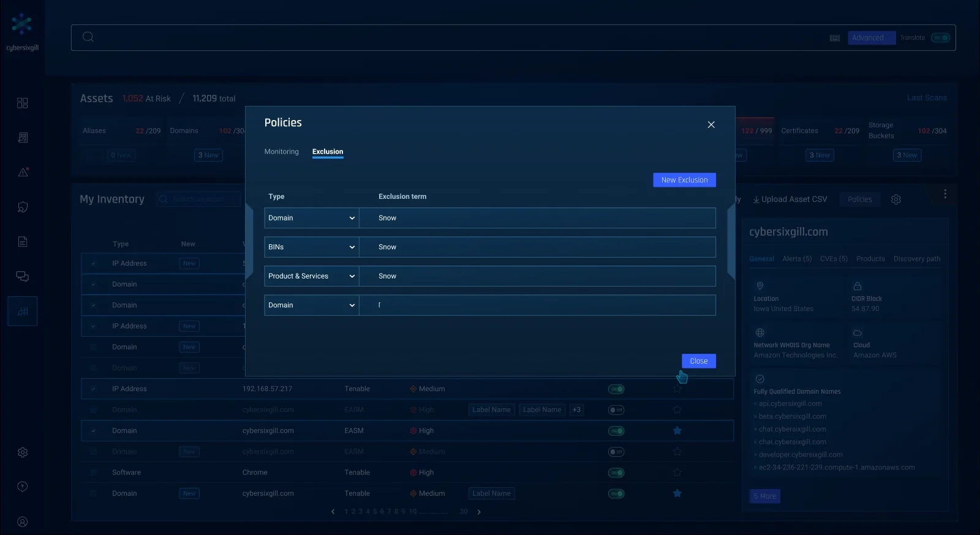Open the BINs type dropdown
This screenshot has height=535, width=980.
point(312,247)
